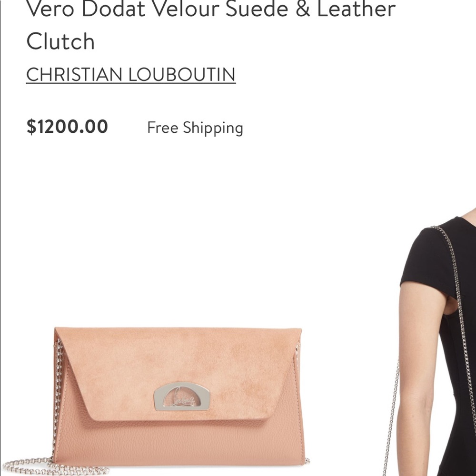Screen dimensions: 476x476
Task: Click the word LOUBOUTIN in brand name
Action: click(x=182, y=74)
